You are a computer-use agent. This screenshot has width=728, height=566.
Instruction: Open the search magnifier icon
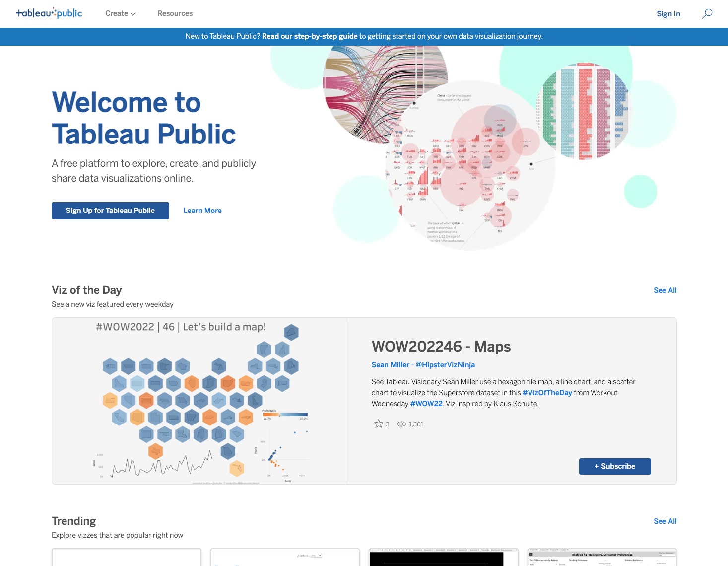point(707,13)
